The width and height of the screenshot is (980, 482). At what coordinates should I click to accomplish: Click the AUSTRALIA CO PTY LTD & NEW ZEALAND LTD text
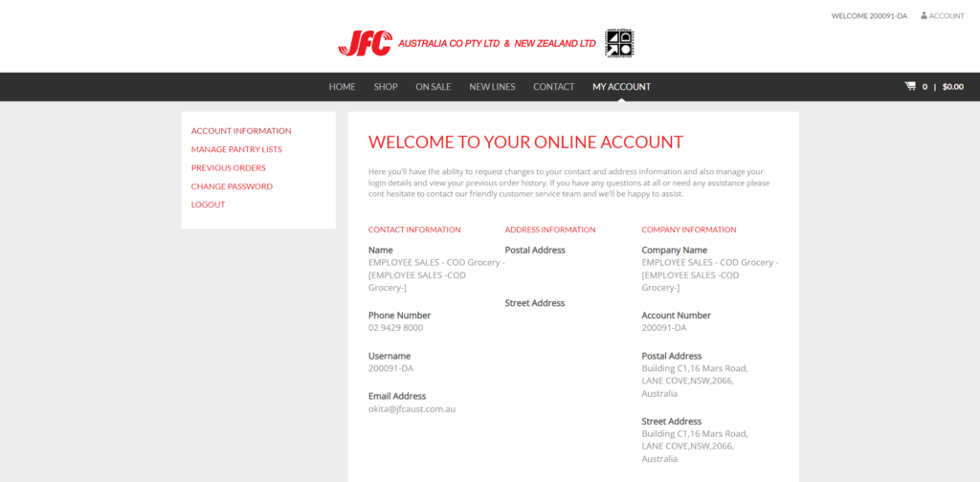coord(497,44)
